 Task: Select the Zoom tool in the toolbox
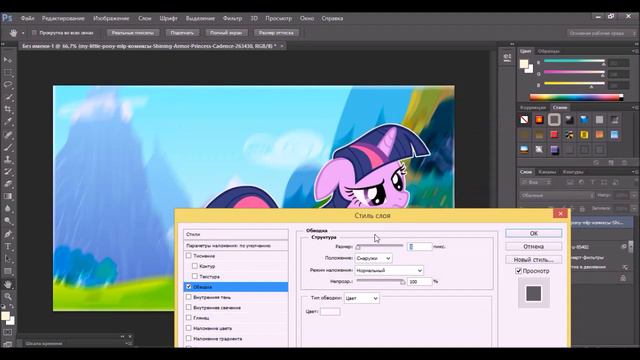[8, 296]
